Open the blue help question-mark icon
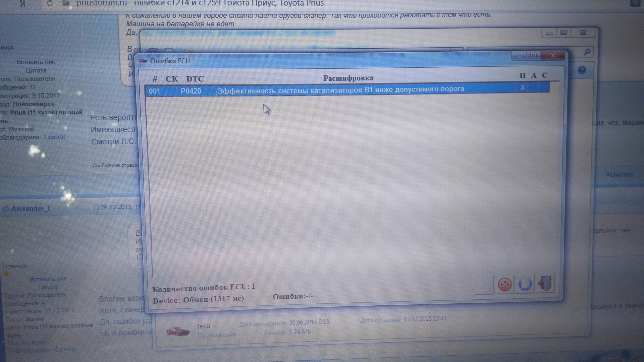 click(x=582, y=70)
